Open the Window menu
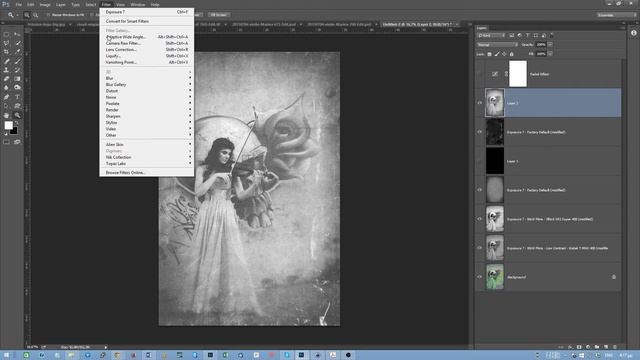The width and height of the screenshot is (640, 360). (138, 4)
